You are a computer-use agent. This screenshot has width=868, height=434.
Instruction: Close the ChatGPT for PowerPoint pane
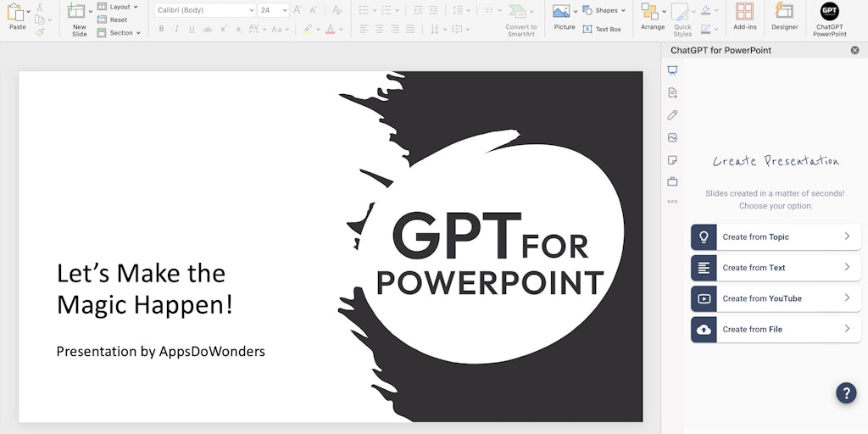click(x=854, y=50)
